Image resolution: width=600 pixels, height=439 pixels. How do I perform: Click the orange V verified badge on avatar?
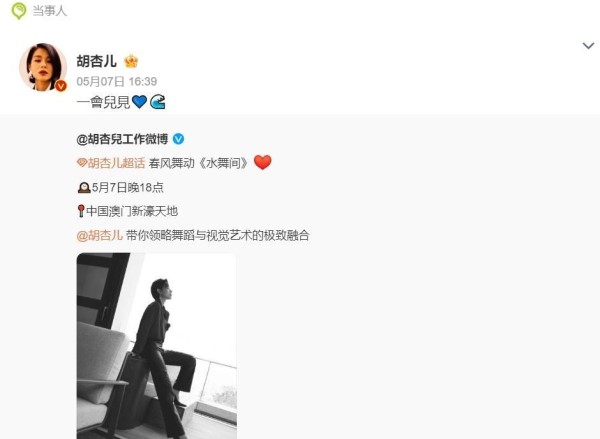pyautogui.click(x=60, y=86)
